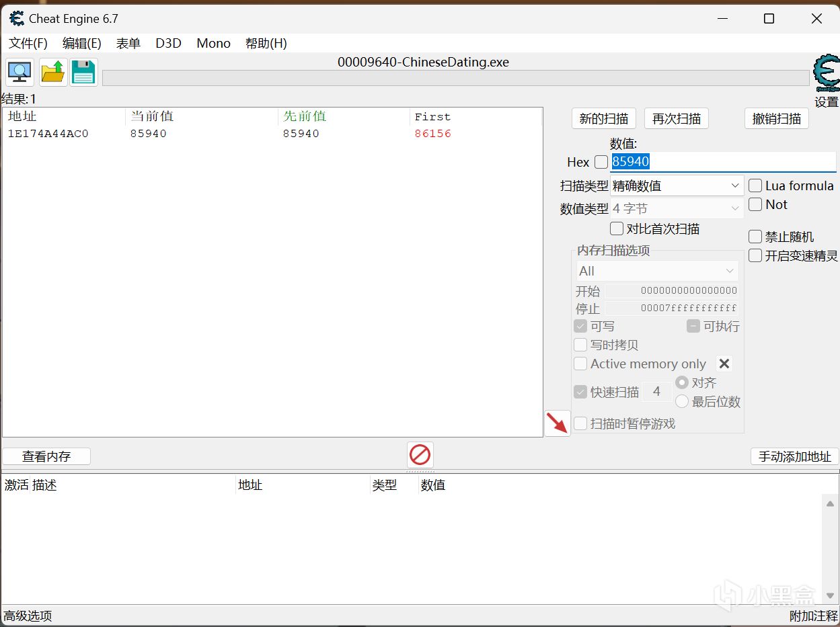
Task: Click the 激活 column header in address list
Action: tap(16, 485)
